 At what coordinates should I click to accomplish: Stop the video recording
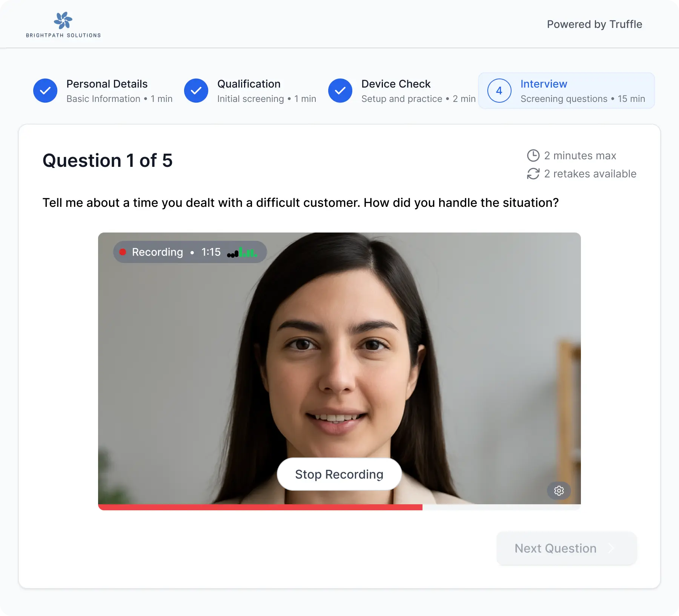[x=339, y=474]
